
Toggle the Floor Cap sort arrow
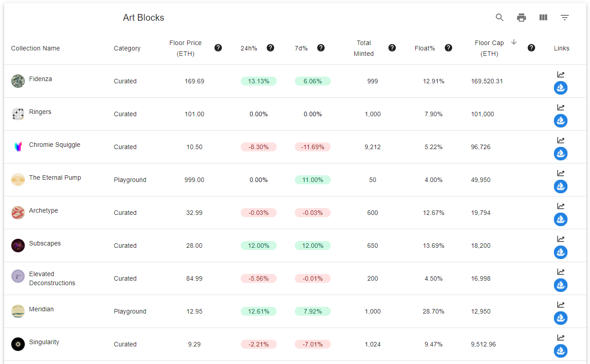coord(513,42)
